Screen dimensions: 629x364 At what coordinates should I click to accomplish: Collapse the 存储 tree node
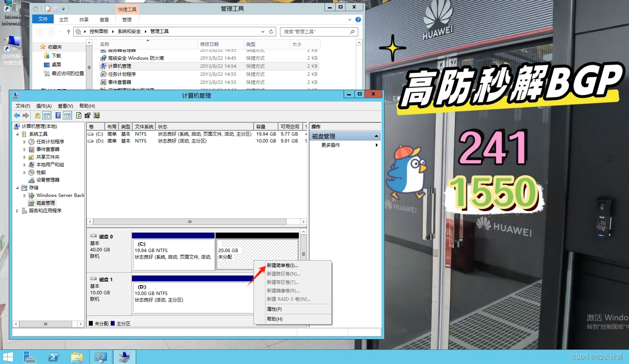[17, 188]
